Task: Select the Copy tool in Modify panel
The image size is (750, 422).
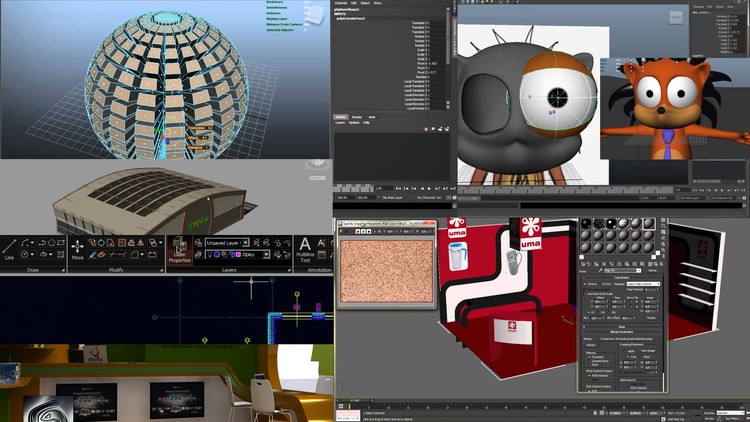Action: (92, 243)
